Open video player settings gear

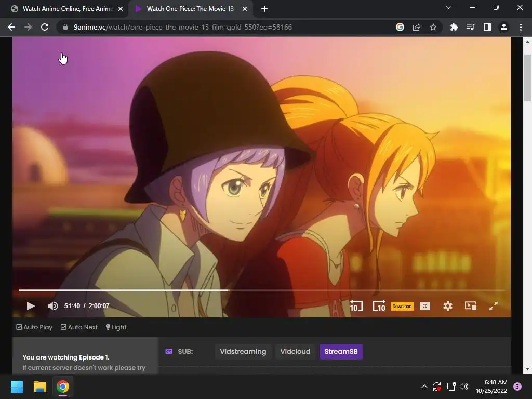coord(448,306)
